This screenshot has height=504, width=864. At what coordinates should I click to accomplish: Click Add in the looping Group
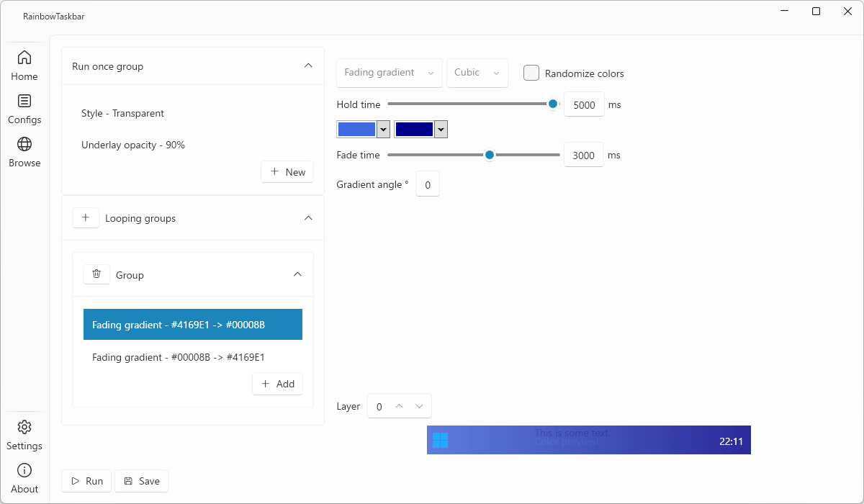click(x=277, y=384)
